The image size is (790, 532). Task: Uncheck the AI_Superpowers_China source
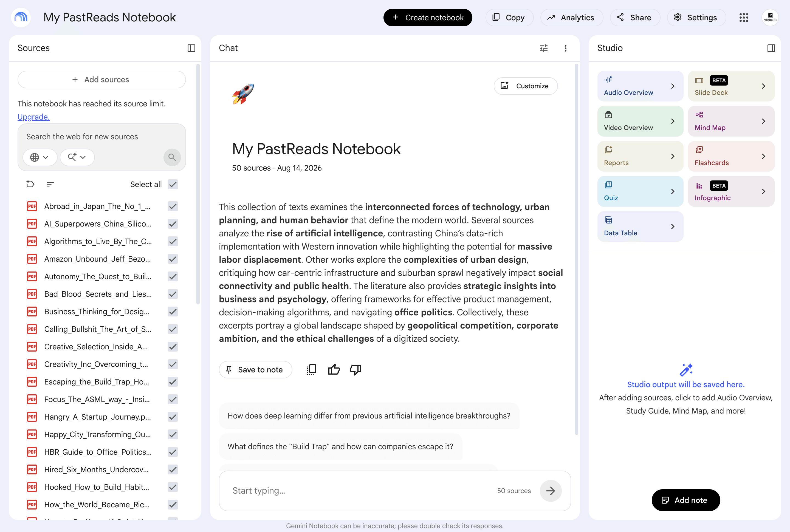tap(173, 224)
